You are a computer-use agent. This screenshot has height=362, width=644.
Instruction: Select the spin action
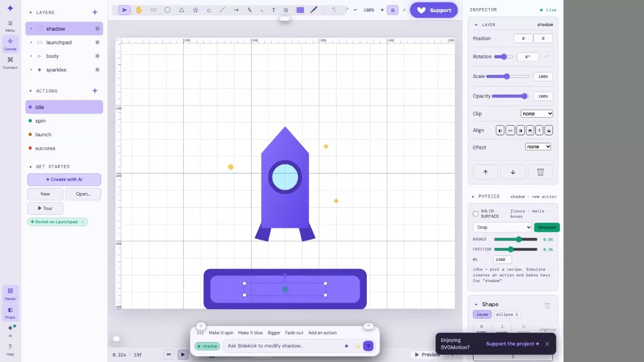click(x=64, y=121)
